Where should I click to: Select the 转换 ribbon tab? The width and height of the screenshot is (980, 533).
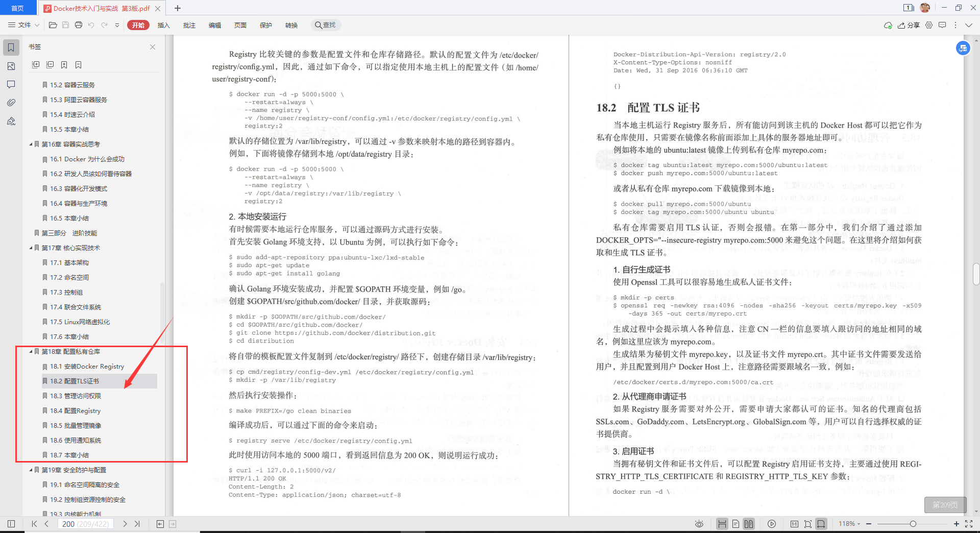click(x=291, y=25)
